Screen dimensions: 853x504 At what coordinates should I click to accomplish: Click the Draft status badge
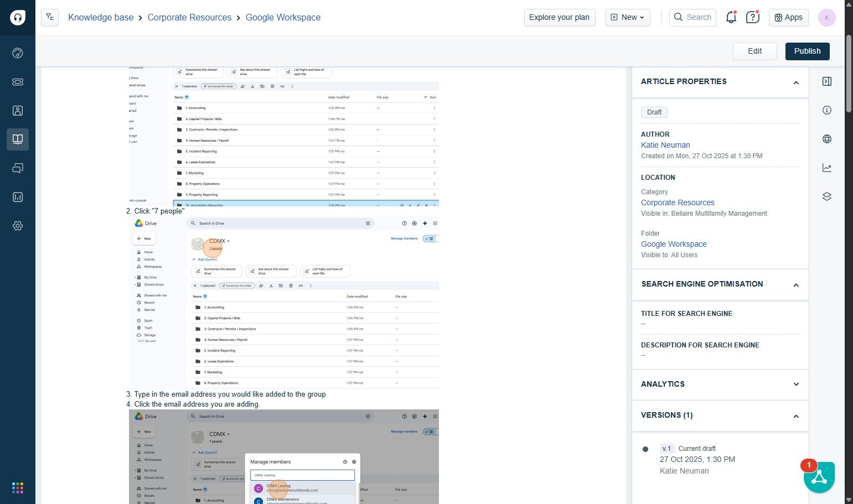coord(654,112)
